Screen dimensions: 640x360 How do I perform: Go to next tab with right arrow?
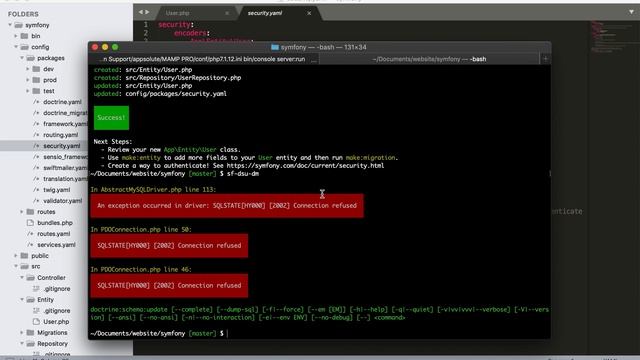(x=147, y=12)
